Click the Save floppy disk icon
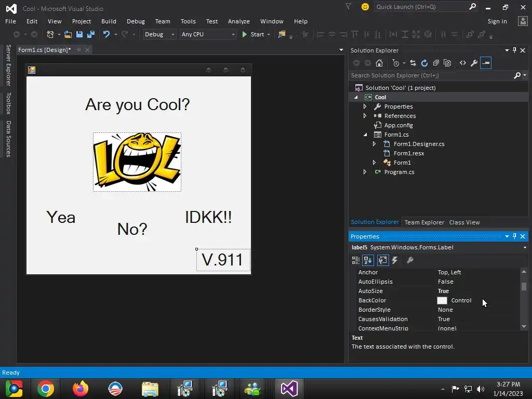Viewport: 532px width, 399px height. [79, 34]
